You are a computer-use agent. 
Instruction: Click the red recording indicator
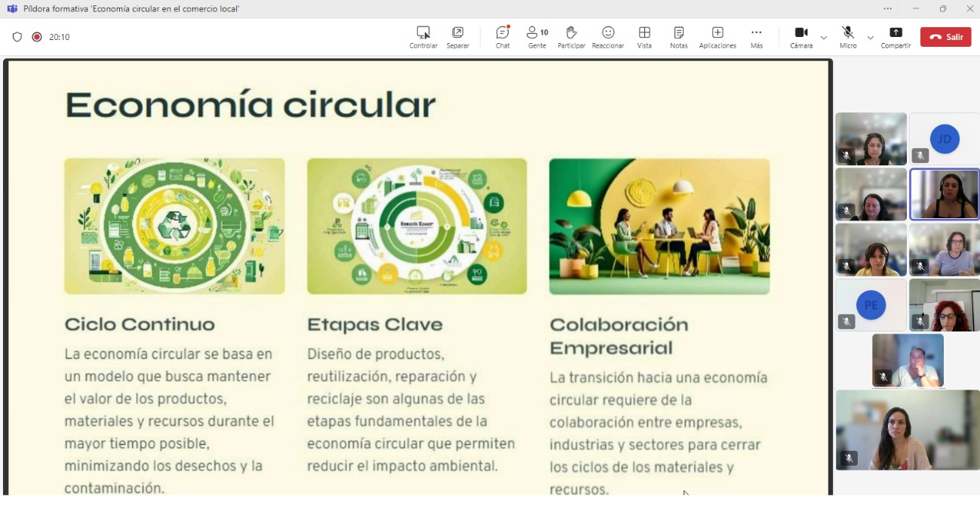pos(37,37)
